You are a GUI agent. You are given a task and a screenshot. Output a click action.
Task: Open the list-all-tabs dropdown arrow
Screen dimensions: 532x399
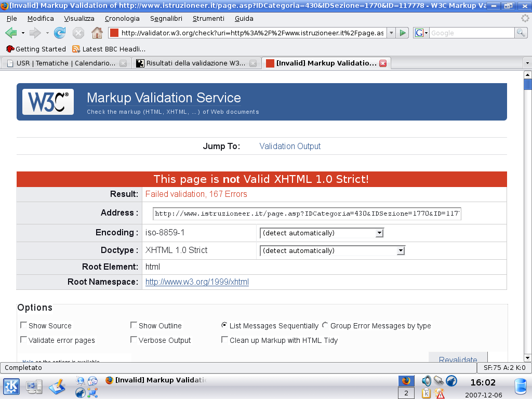click(x=527, y=63)
